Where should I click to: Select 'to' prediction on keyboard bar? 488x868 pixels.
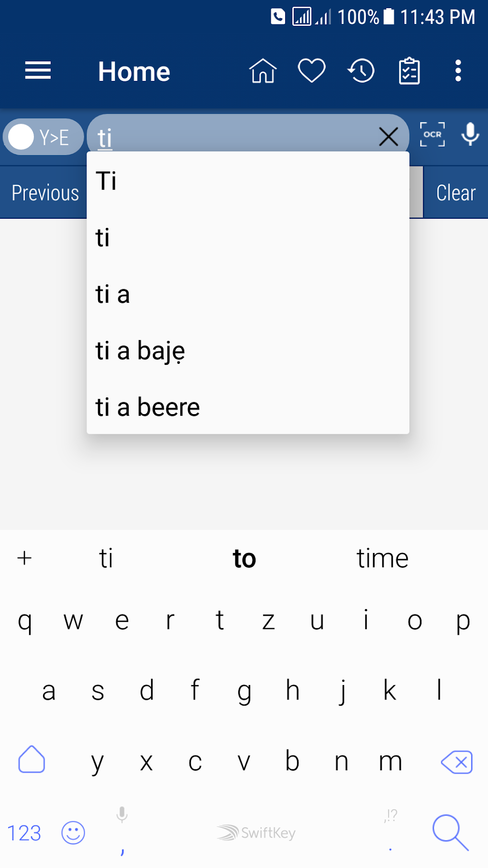click(244, 558)
